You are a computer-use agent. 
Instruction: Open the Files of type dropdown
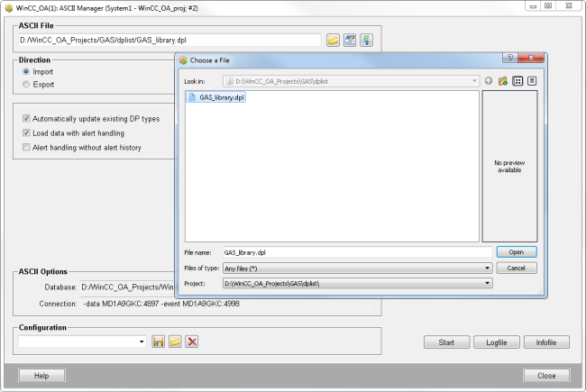click(487, 269)
